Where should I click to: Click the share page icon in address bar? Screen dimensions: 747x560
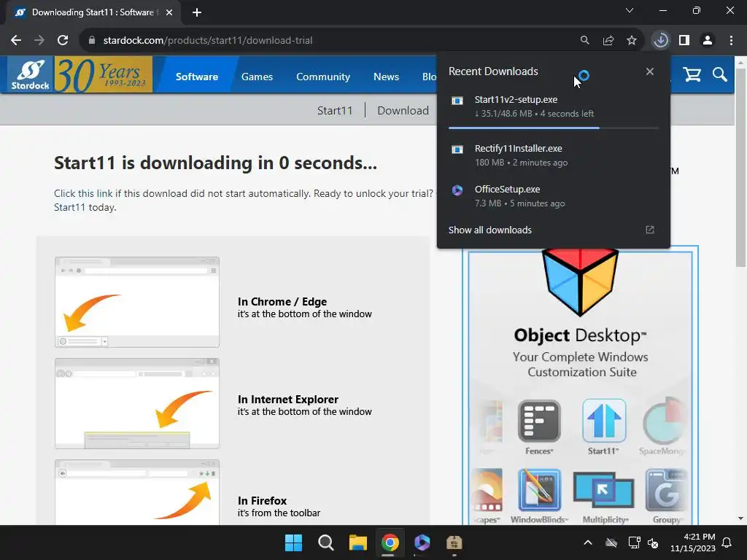click(x=608, y=41)
